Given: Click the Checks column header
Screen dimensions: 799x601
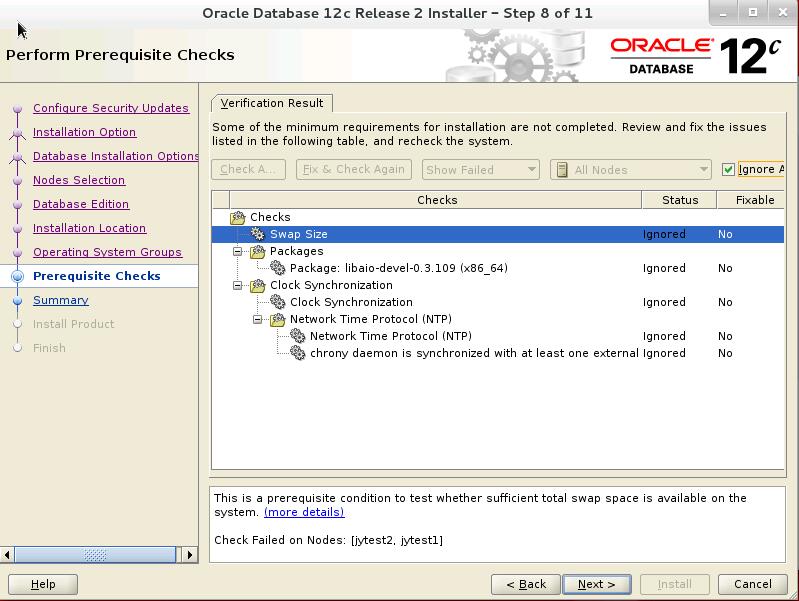Looking at the screenshot, I should [436, 200].
